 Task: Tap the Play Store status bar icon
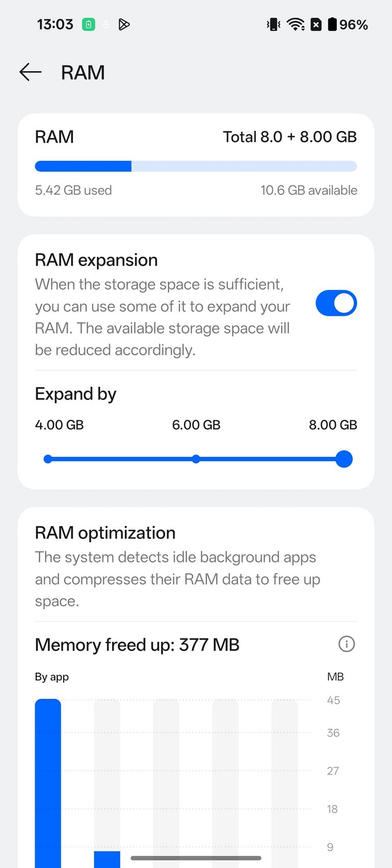coord(124,24)
